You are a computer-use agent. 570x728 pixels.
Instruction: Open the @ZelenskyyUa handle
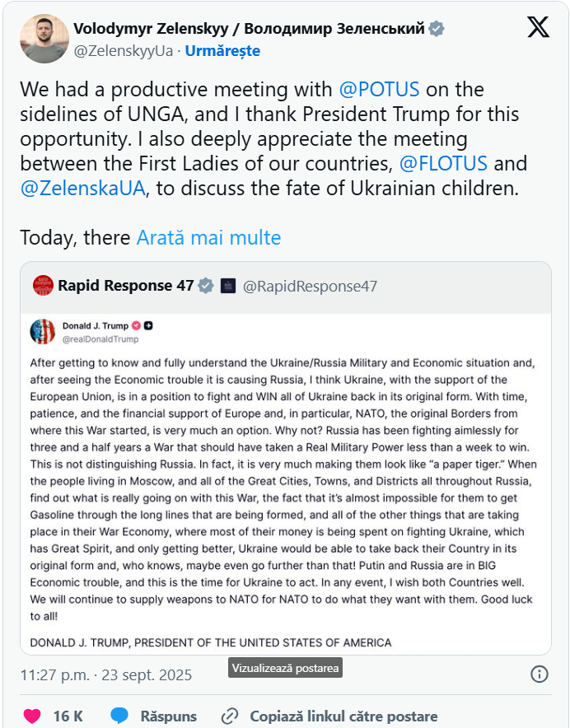point(124,51)
